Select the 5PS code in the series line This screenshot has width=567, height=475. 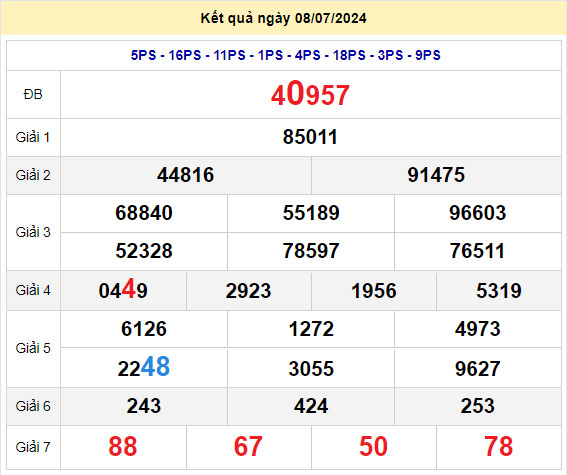tap(143, 55)
